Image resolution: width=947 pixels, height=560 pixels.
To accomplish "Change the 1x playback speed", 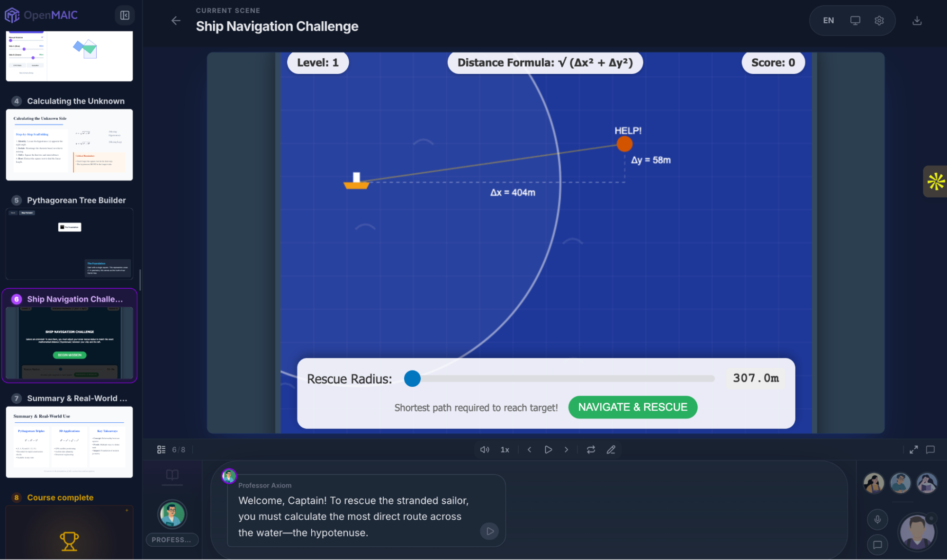I will click(x=505, y=449).
